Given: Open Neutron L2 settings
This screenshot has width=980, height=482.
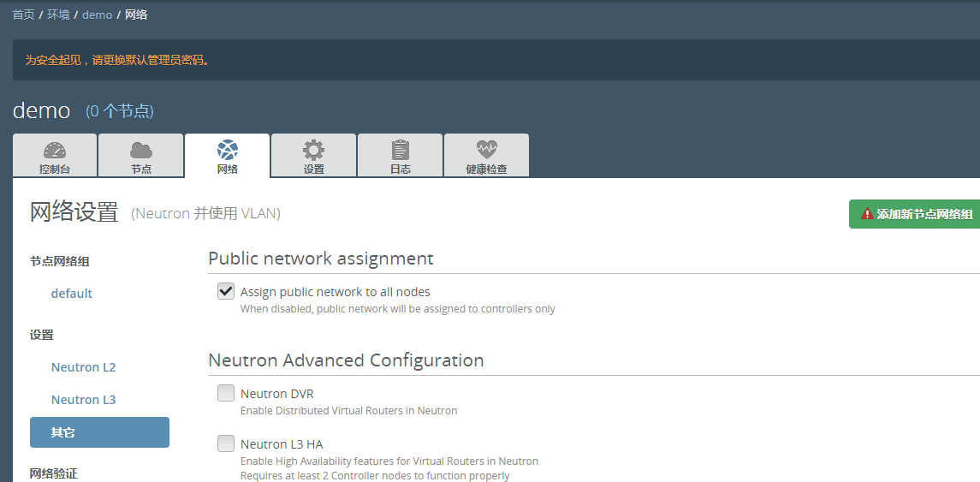Looking at the screenshot, I should pos(83,367).
